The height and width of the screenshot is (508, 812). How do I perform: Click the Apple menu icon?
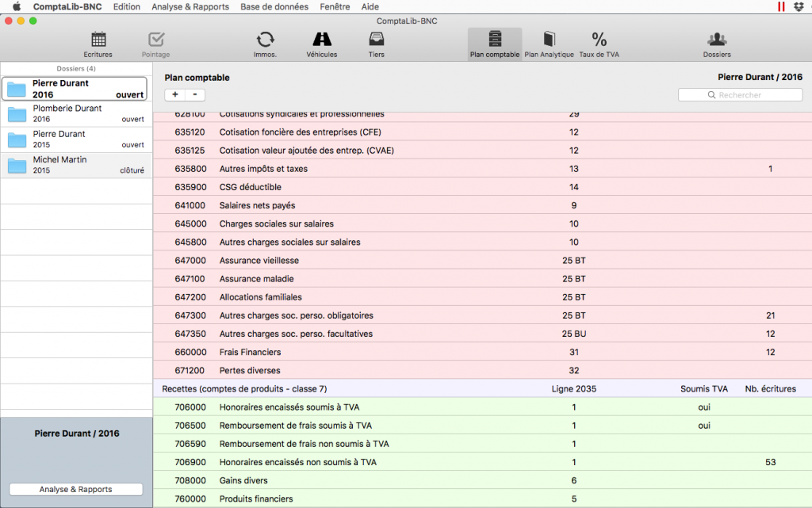tap(17, 6)
